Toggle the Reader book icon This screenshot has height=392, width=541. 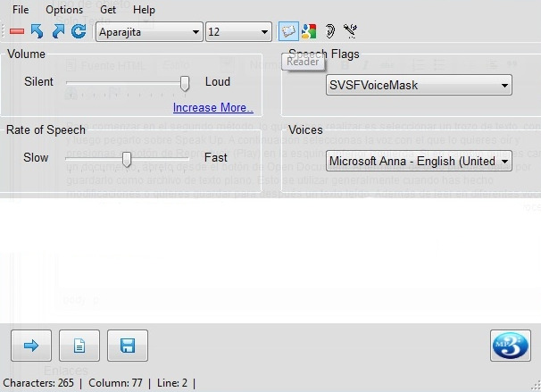click(288, 32)
